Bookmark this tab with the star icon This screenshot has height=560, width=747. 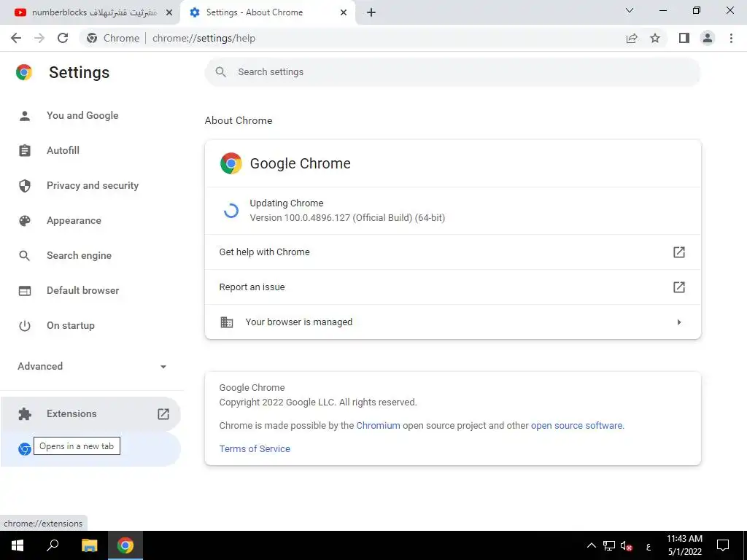coord(655,38)
